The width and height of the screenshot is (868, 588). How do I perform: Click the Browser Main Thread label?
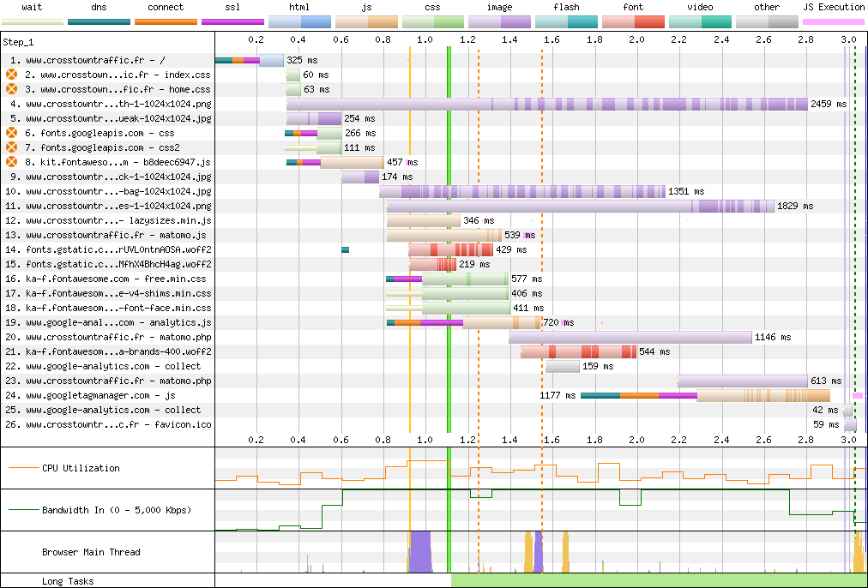pos(91,552)
